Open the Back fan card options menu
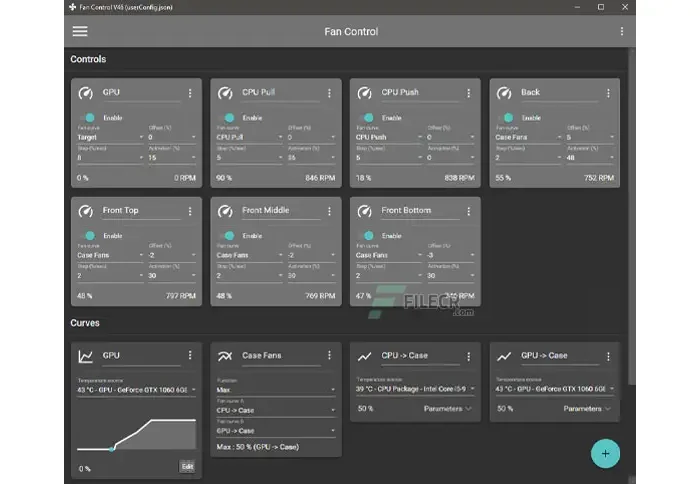Image resolution: width=700 pixels, height=484 pixels. coord(608,93)
